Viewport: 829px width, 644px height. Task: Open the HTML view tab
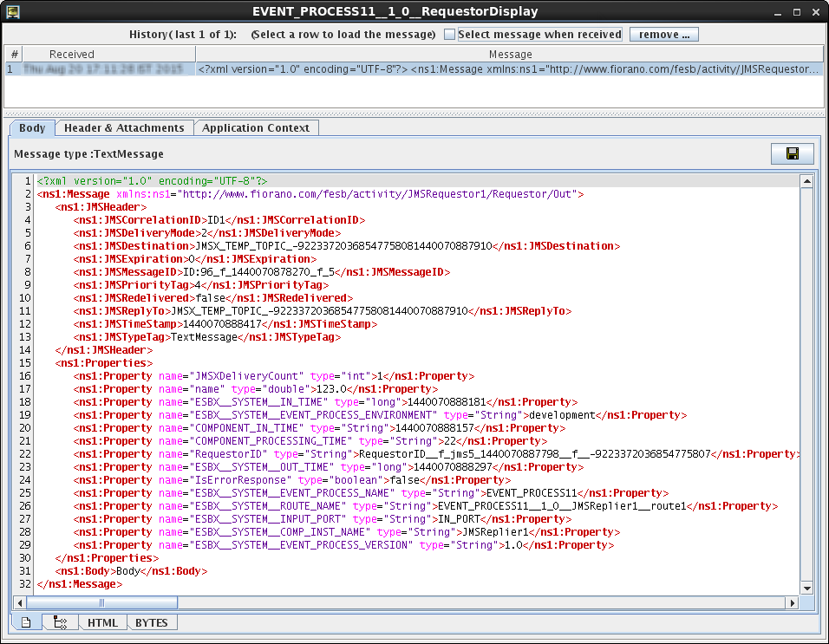pos(102,622)
